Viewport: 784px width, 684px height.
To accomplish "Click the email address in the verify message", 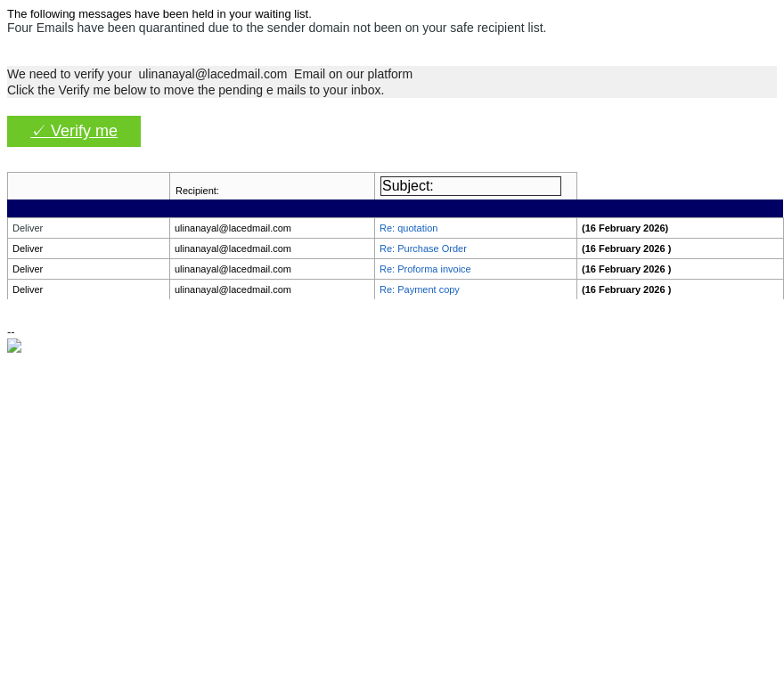I will pos(213,74).
